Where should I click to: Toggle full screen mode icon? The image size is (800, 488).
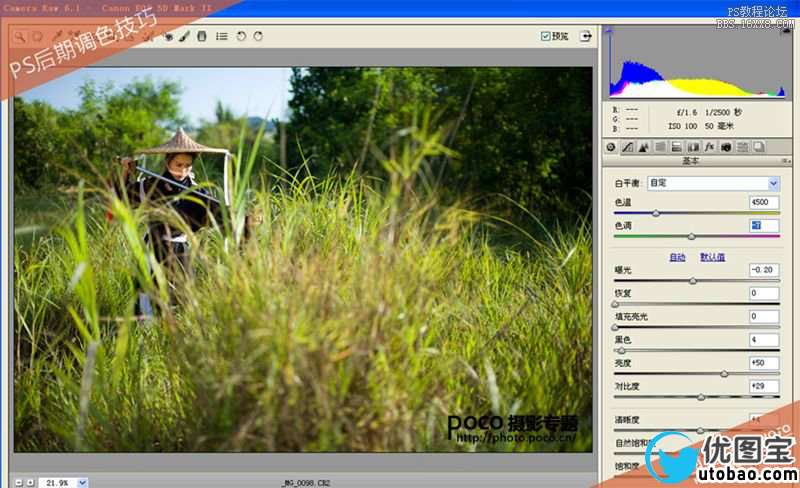(x=585, y=36)
